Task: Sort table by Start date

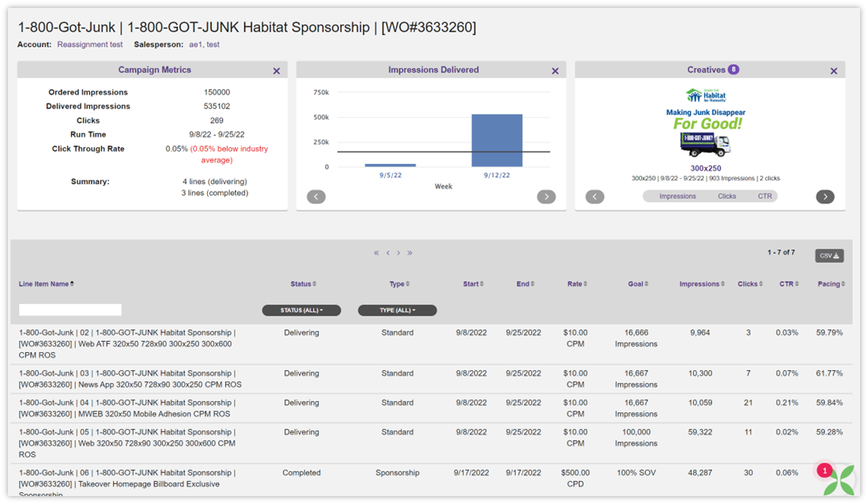Action: point(474,284)
